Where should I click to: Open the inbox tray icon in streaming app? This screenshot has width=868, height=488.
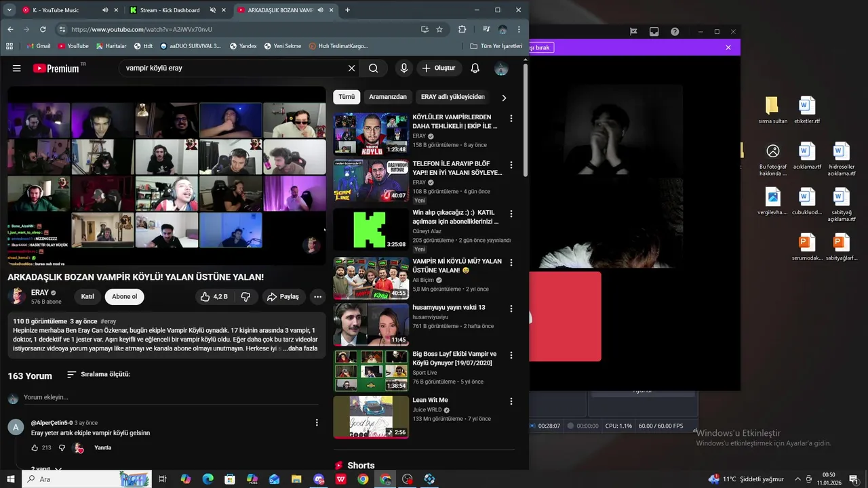click(654, 31)
